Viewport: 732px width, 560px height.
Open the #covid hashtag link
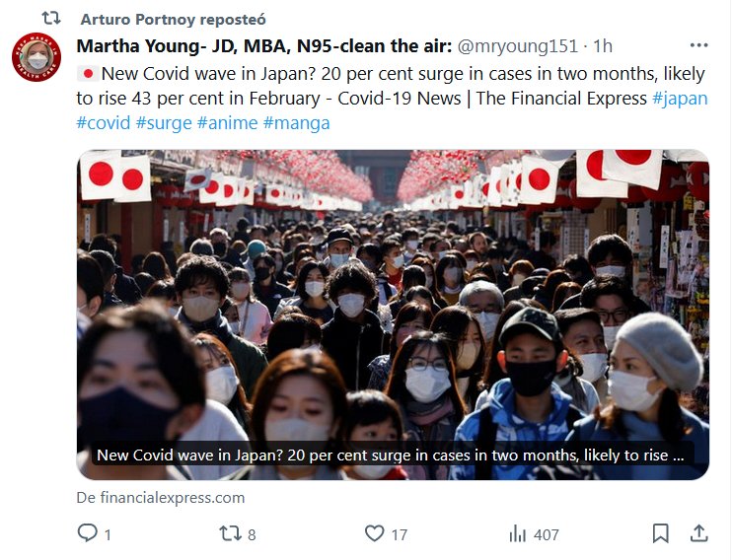[x=103, y=122]
